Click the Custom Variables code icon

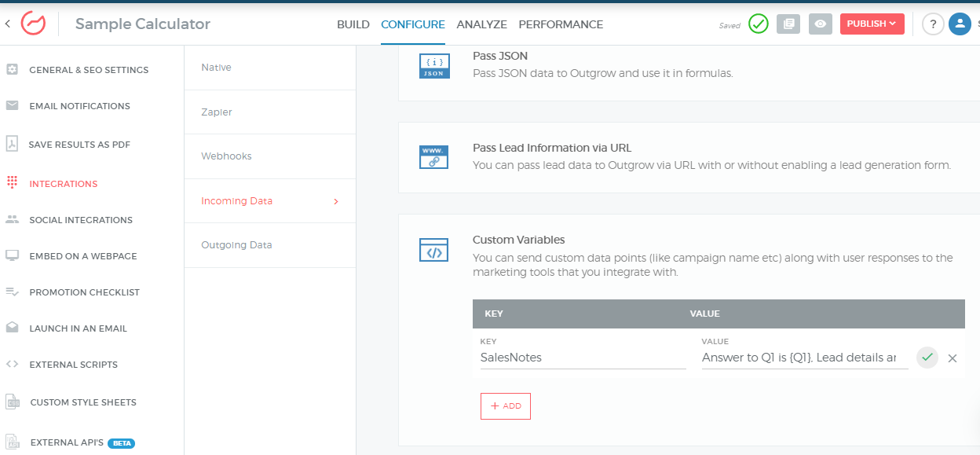pos(433,250)
